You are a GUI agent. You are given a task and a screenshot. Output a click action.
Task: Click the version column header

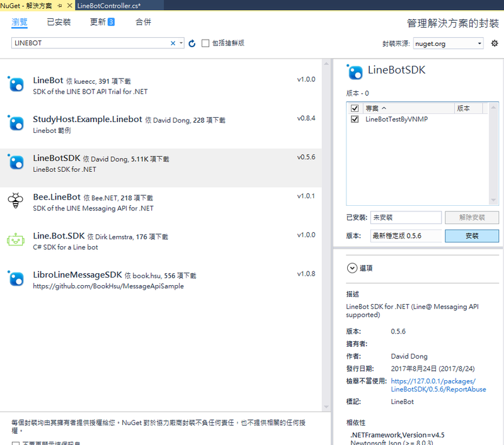[x=468, y=108]
